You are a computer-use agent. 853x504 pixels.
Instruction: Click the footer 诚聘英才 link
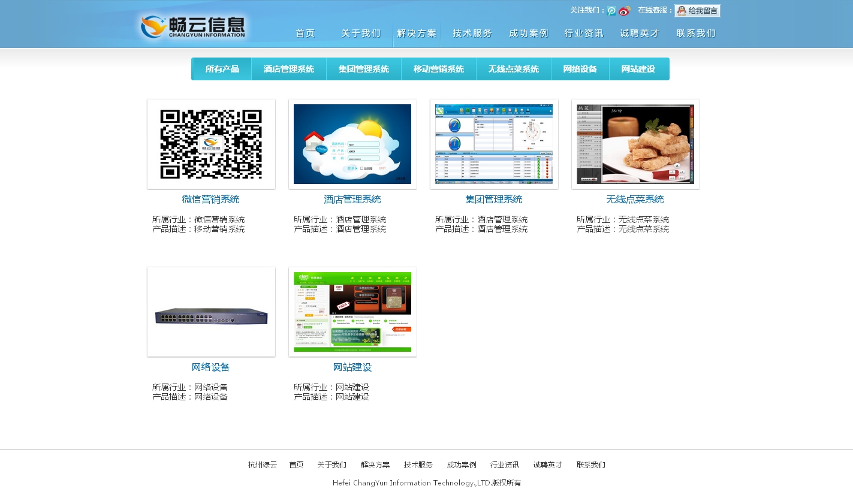tap(548, 465)
